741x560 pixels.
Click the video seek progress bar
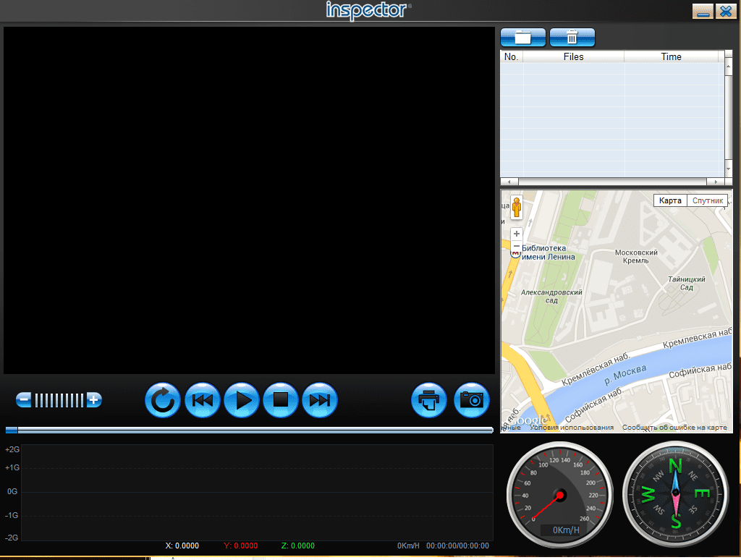pos(249,430)
